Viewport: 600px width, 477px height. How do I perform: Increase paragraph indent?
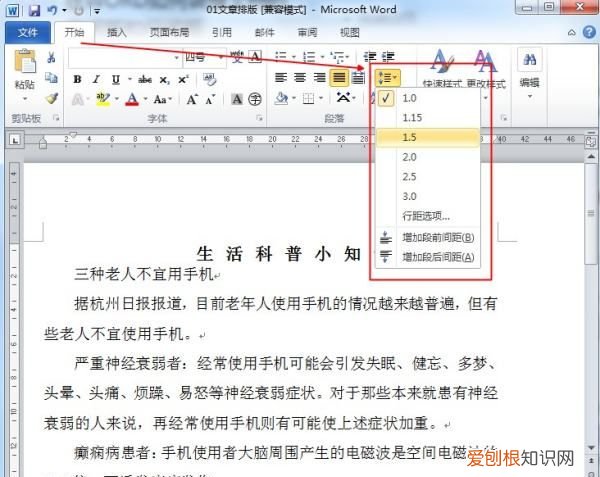coord(388,57)
